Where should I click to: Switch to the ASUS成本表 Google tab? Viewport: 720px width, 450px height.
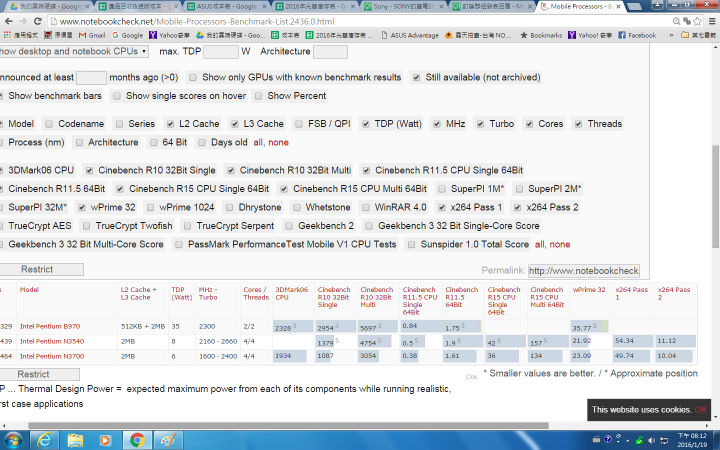(x=227, y=6)
